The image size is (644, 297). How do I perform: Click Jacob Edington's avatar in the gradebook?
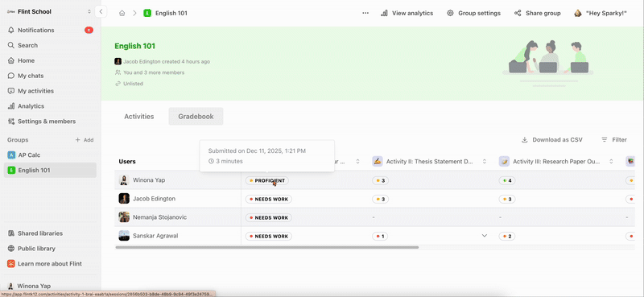(x=124, y=199)
